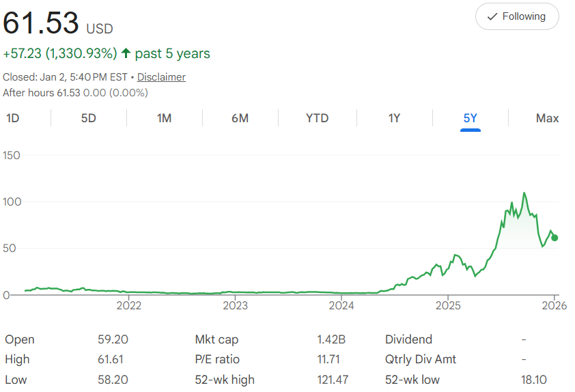
Task: Click the P/E ratio label
Action: tap(217, 359)
